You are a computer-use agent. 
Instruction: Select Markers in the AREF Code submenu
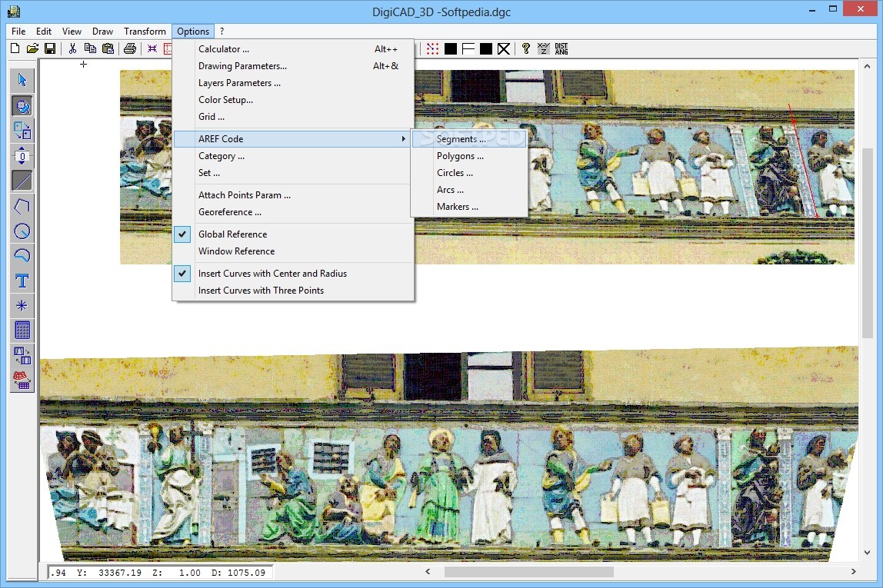click(469, 207)
